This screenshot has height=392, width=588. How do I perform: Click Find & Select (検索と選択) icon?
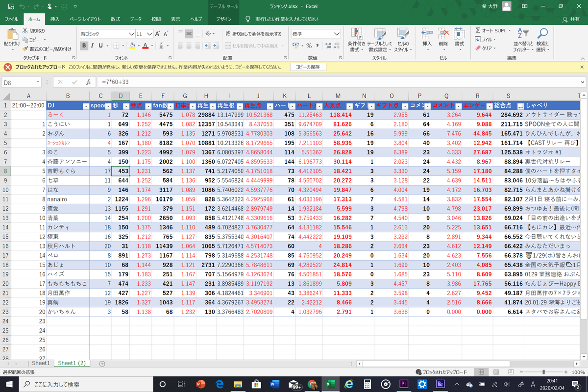(542, 34)
